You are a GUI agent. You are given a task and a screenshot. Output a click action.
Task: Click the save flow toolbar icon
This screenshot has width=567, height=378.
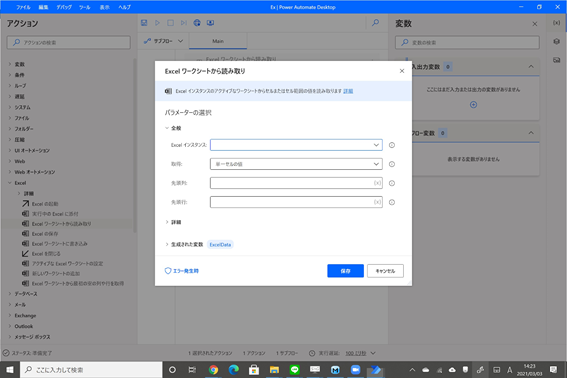[x=144, y=23]
